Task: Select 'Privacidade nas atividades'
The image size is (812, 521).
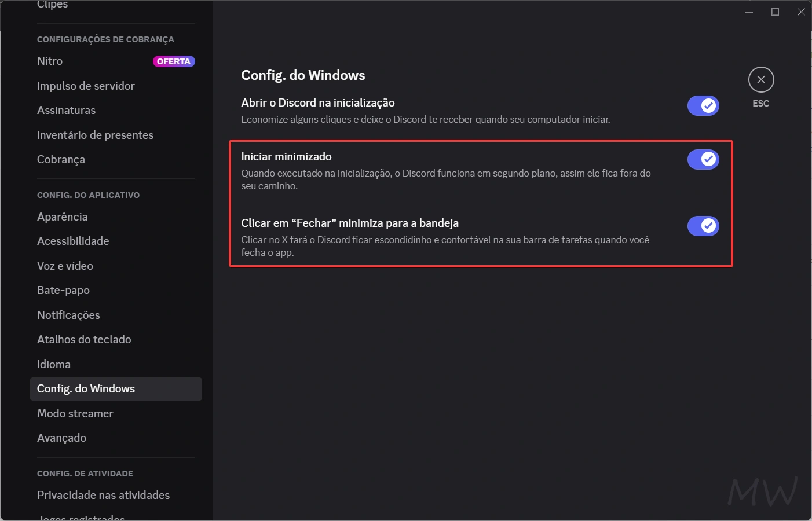Action: 103,495
